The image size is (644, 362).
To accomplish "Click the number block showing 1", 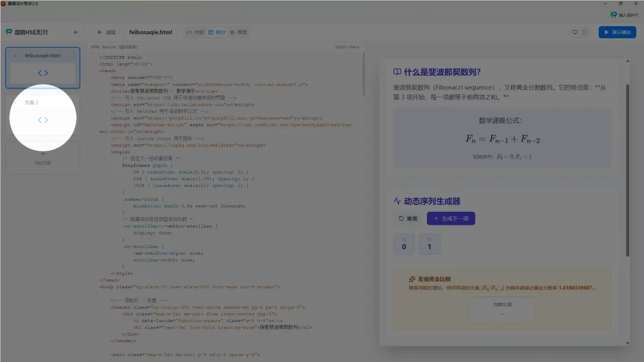I will pyautogui.click(x=429, y=244).
